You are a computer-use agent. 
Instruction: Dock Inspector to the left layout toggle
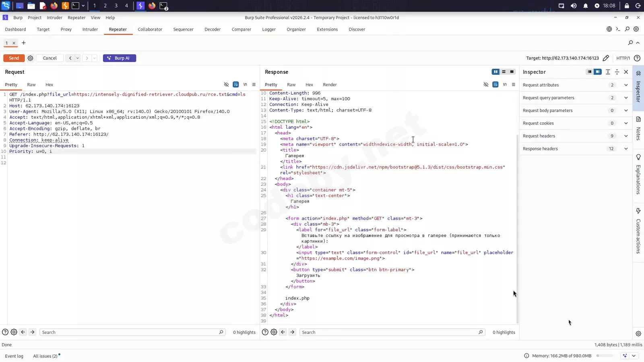[x=589, y=72]
